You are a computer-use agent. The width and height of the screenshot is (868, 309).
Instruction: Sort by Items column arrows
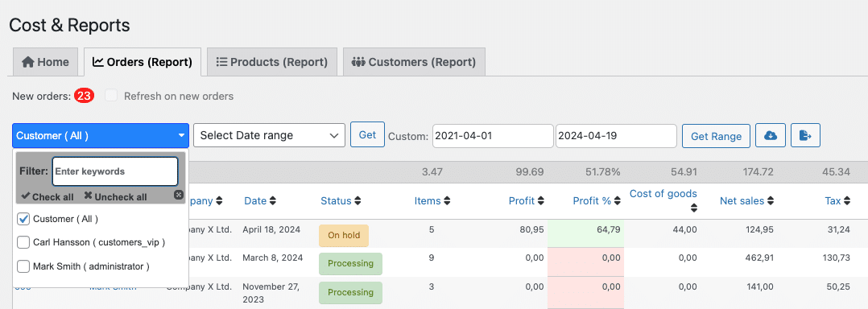(447, 201)
